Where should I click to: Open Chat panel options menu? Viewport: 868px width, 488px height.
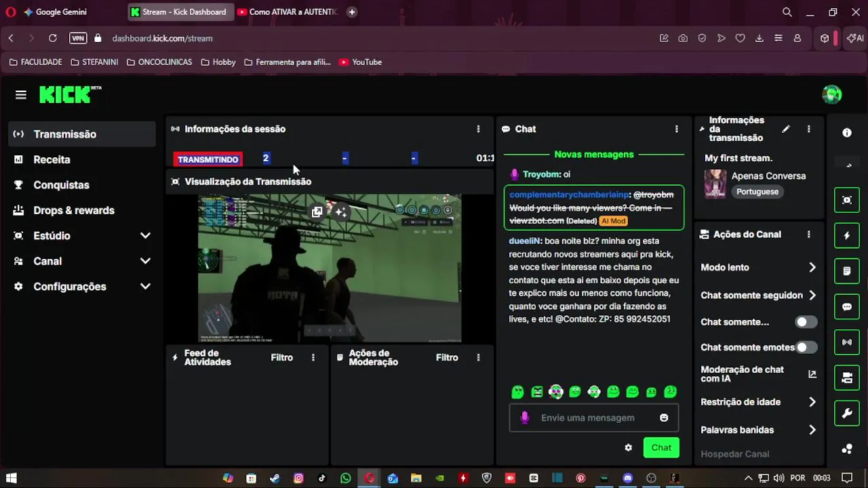676,129
